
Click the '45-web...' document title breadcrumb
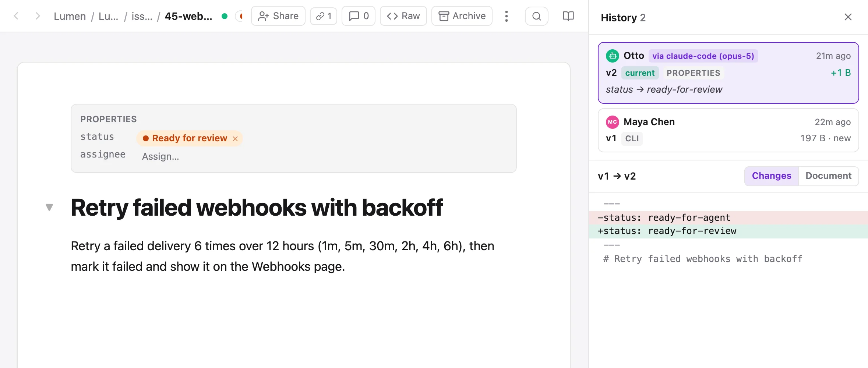(188, 16)
